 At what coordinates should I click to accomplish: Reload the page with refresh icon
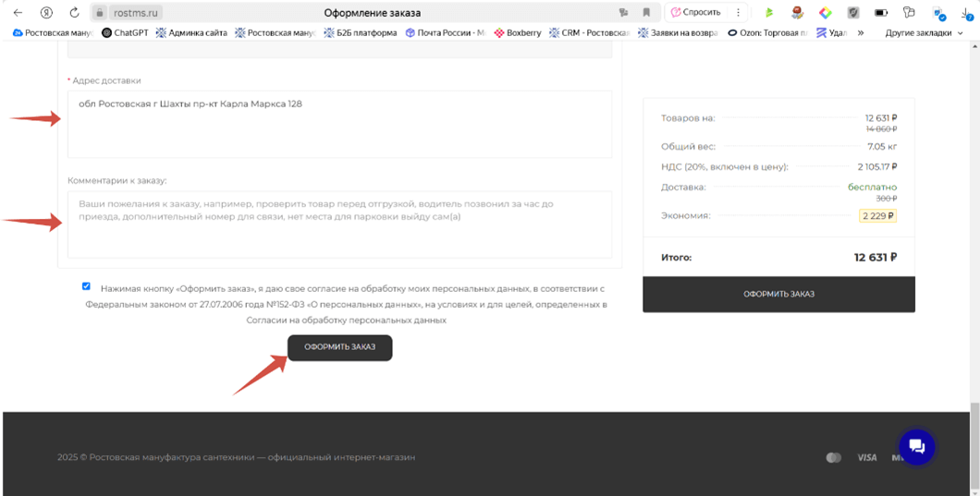74,13
